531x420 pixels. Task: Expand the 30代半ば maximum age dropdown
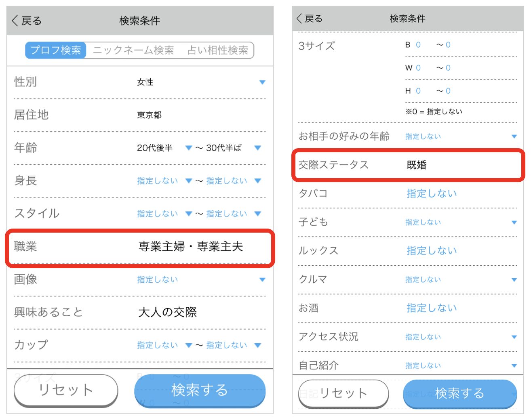click(258, 148)
